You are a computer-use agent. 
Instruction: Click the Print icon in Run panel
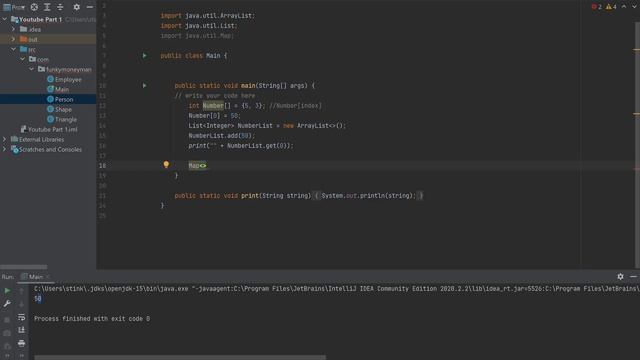[22, 343]
